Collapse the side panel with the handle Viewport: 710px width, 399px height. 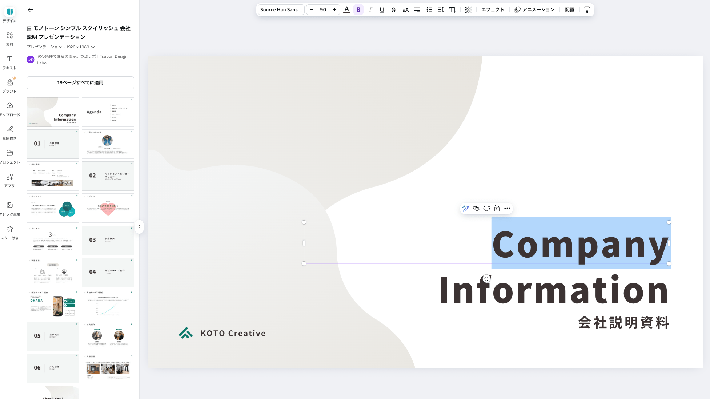click(x=139, y=226)
